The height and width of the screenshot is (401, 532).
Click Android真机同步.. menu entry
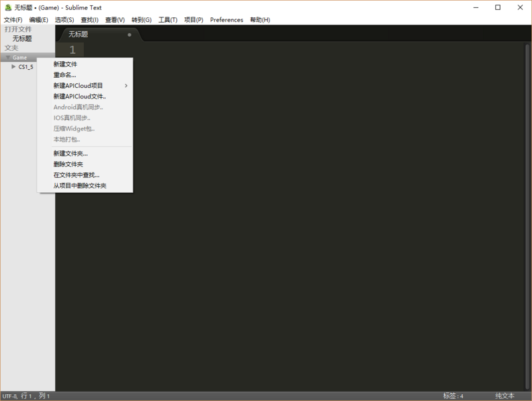click(85, 107)
